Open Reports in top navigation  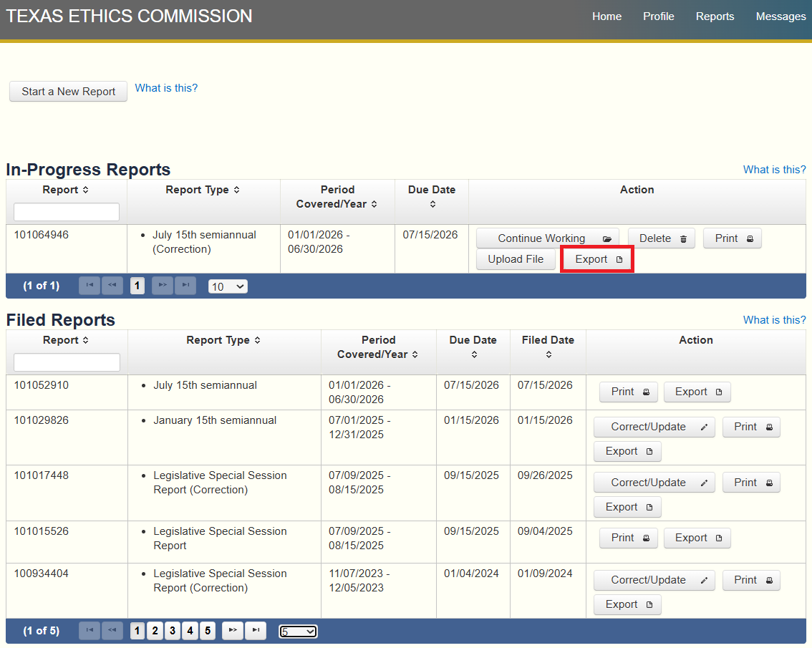(x=715, y=16)
